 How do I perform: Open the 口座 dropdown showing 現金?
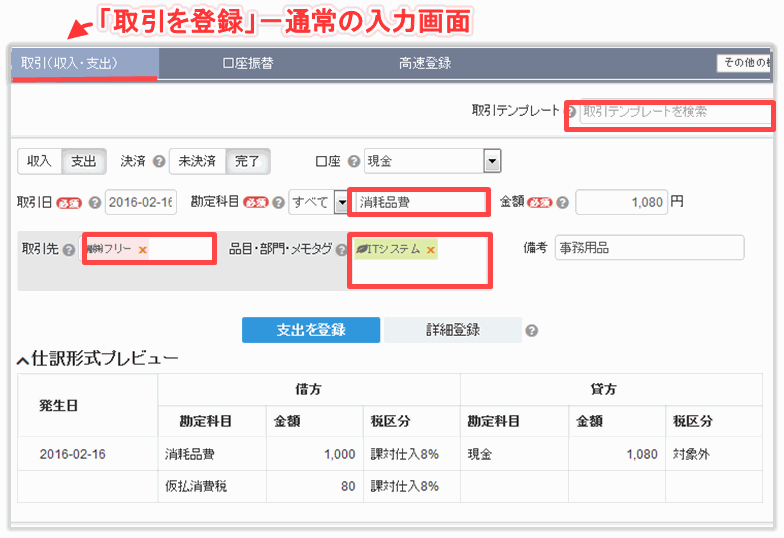point(432,161)
